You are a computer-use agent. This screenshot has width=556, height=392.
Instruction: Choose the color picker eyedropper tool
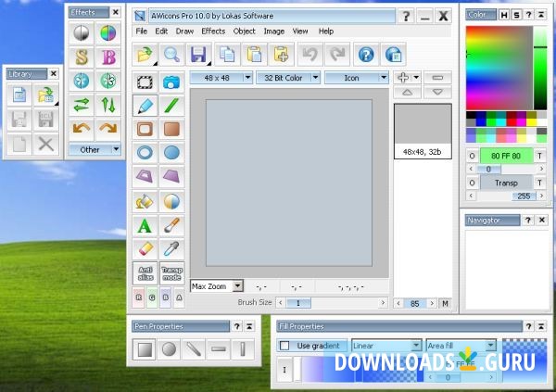171,249
